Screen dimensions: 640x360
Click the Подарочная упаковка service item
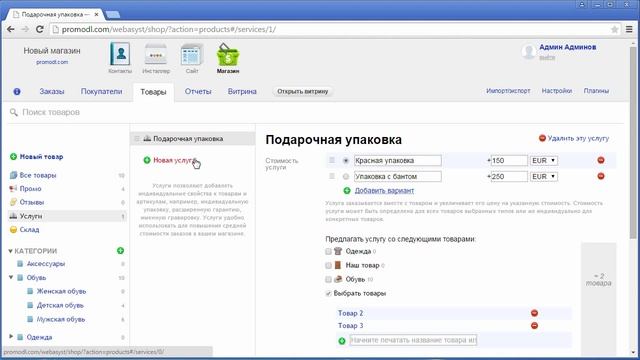click(193, 139)
